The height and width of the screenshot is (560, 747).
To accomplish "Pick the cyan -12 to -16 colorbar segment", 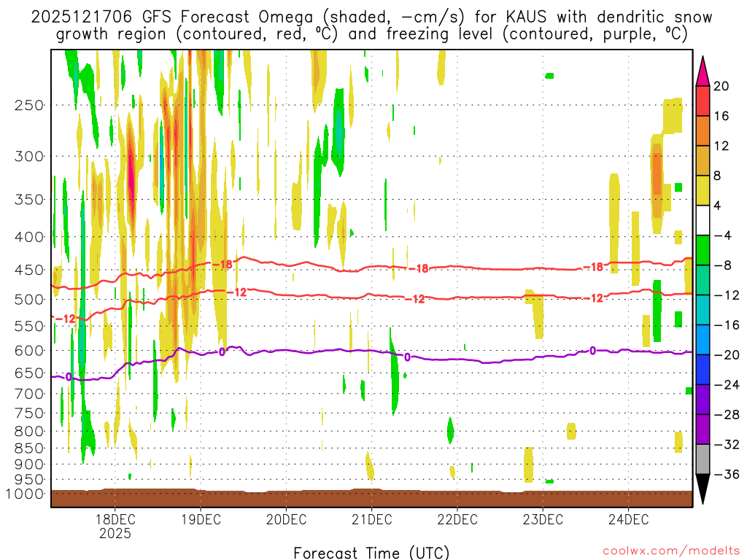I will tap(703, 310).
